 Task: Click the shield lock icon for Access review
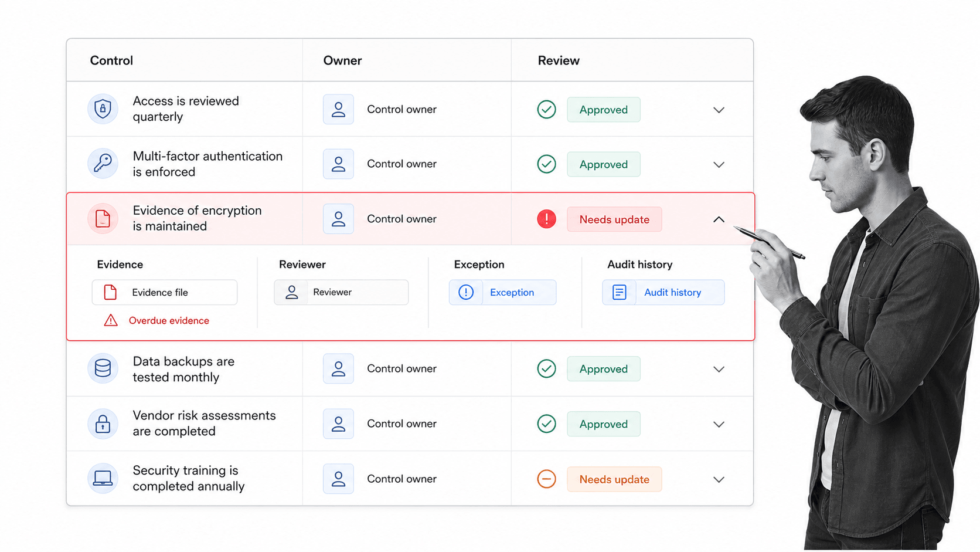point(103,109)
